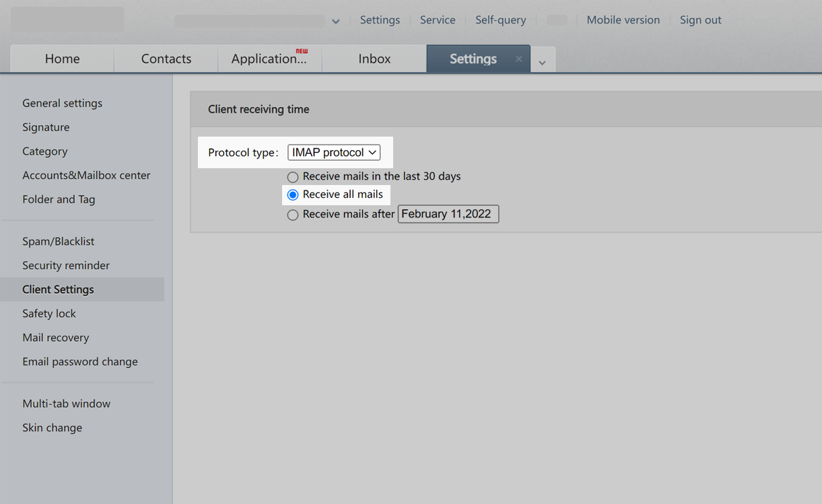Go to Email password change
This screenshot has width=822, height=504.
pos(80,361)
